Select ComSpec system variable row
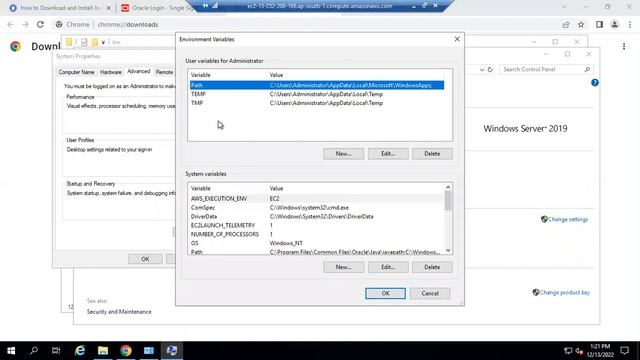 pyautogui.click(x=317, y=208)
